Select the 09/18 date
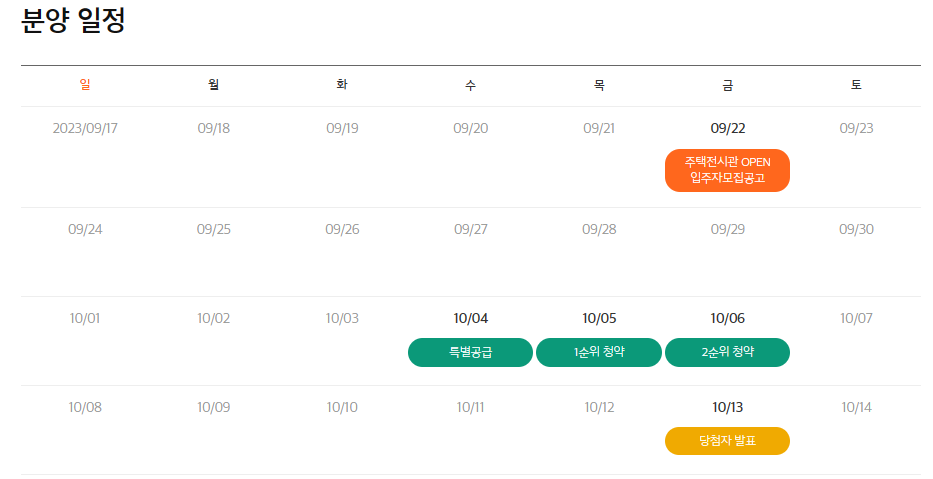The image size is (933, 479). click(214, 128)
